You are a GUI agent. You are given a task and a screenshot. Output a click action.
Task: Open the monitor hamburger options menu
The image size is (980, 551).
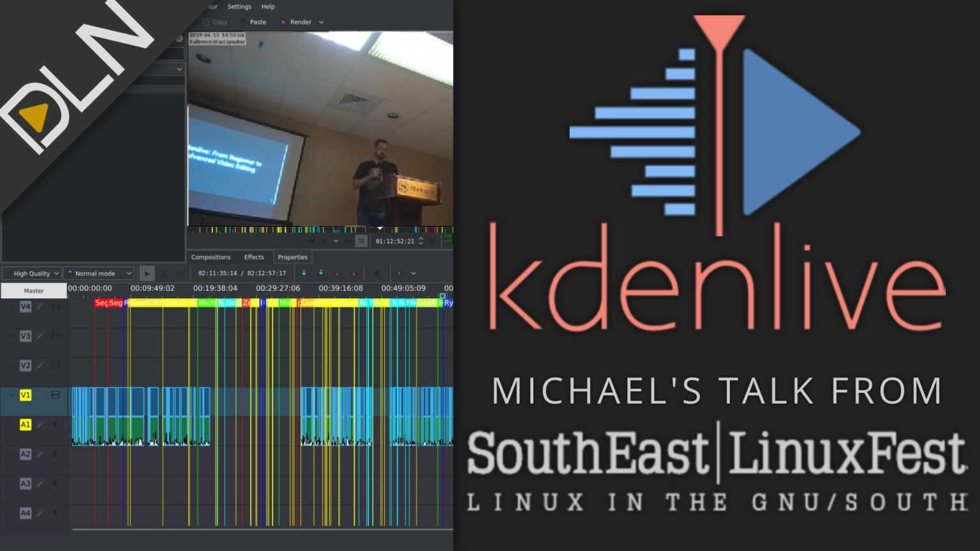433,241
